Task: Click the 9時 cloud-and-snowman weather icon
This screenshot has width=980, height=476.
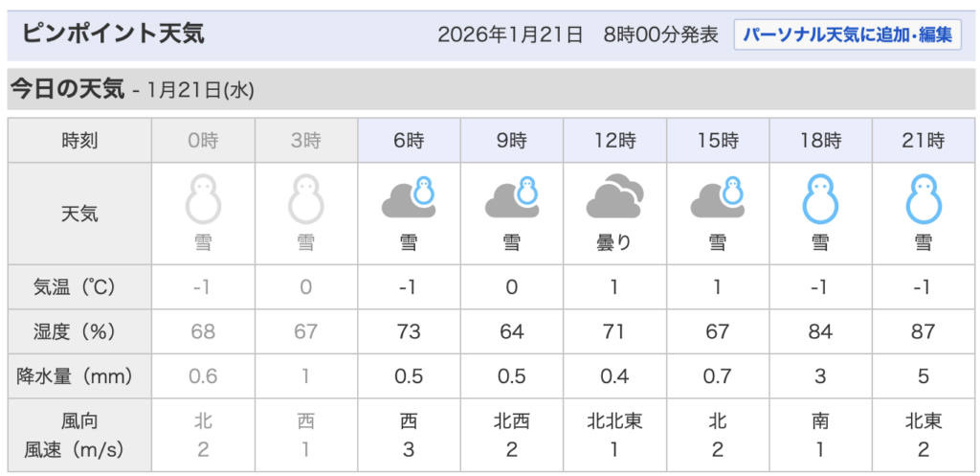Action: (x=512, y=197)
